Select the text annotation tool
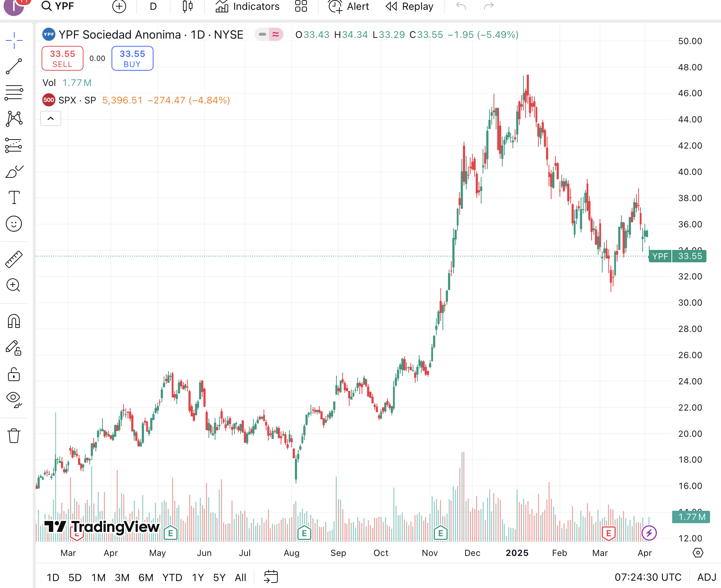 [x=14, y=197]
